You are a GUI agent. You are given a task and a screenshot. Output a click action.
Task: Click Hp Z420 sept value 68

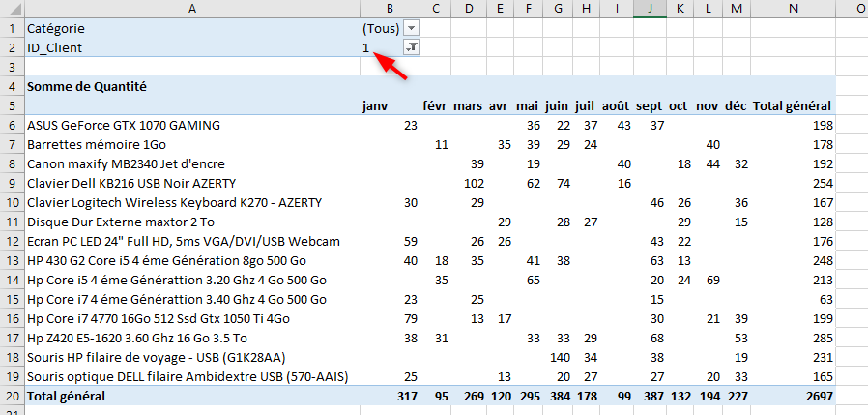coord(657,338)
